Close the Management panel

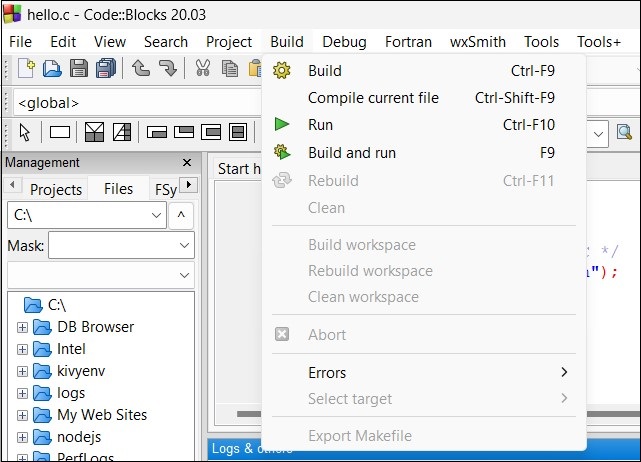pyautogui.click(x=186, y=162)
